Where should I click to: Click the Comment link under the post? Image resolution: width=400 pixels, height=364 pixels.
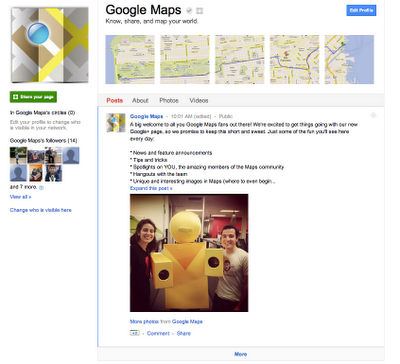click(x=158, y=333)
